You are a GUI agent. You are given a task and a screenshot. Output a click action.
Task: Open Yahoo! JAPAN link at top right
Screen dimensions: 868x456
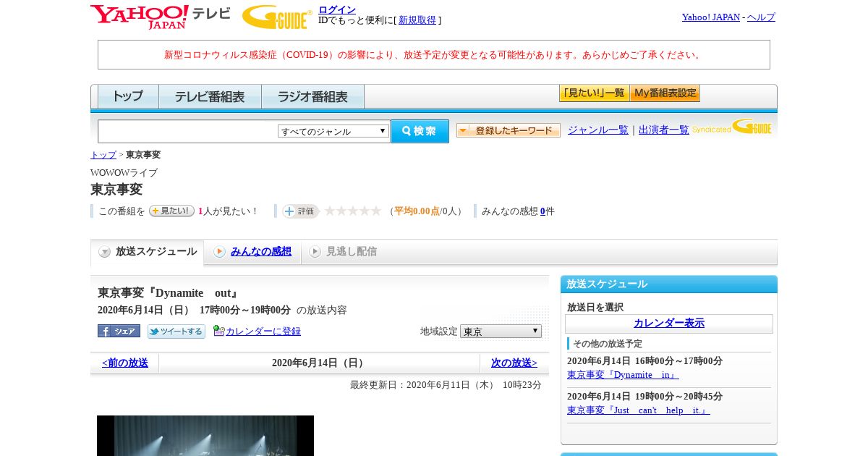tap(711, 17)
